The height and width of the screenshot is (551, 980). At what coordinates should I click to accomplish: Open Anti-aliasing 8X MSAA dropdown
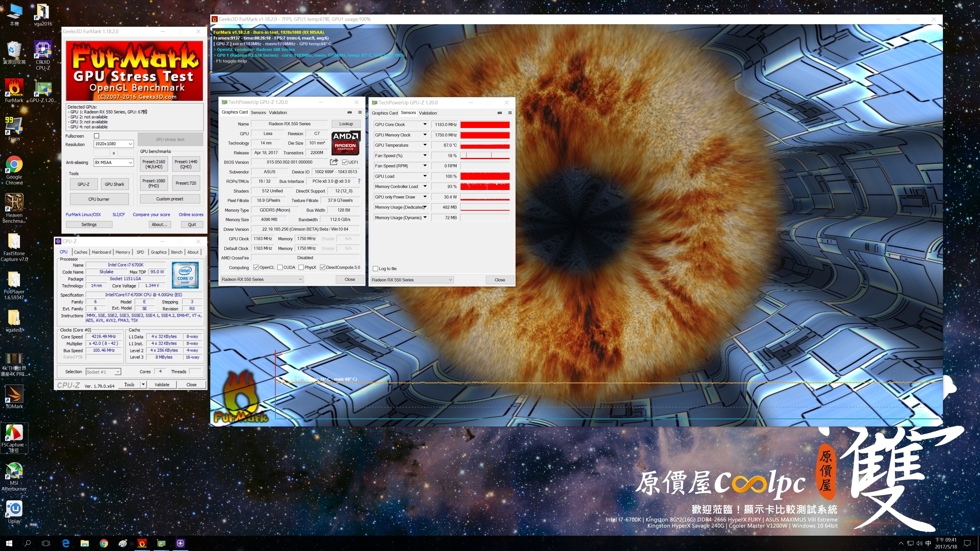113,162
